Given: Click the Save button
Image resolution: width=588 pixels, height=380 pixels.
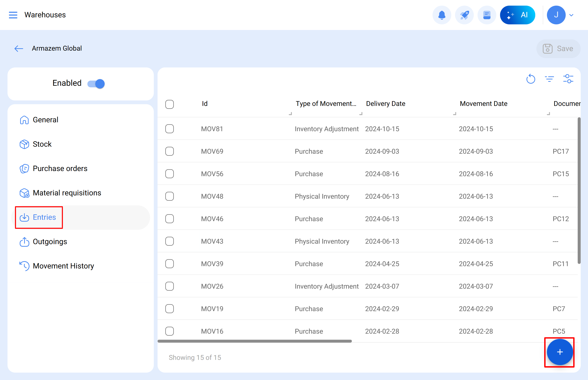Looking at the screenshot, I should 558,48.
